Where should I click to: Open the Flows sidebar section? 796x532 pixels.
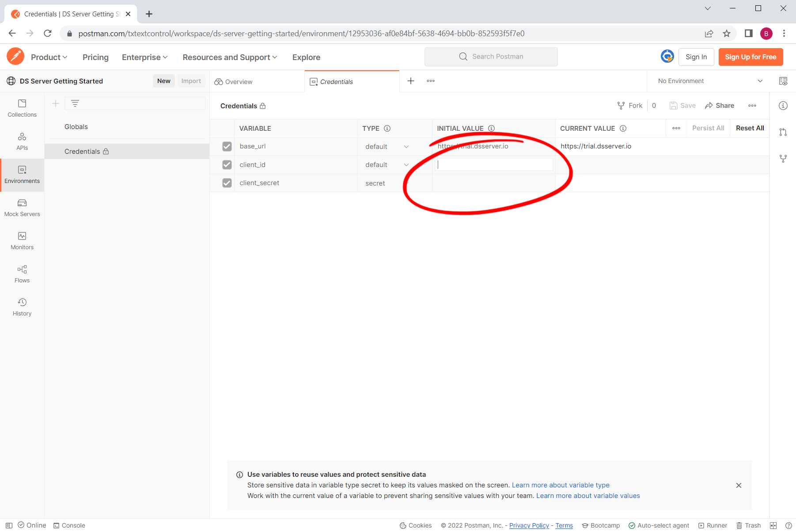[x=22, y=274]
